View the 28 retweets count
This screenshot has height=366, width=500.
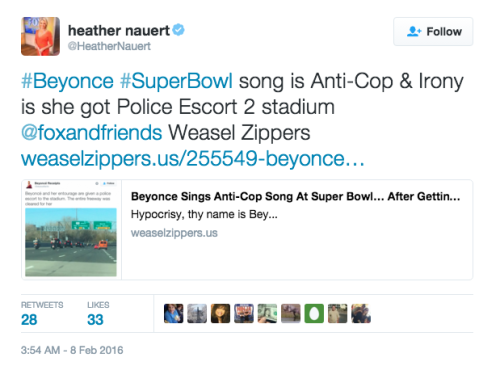tap(29, 320)
